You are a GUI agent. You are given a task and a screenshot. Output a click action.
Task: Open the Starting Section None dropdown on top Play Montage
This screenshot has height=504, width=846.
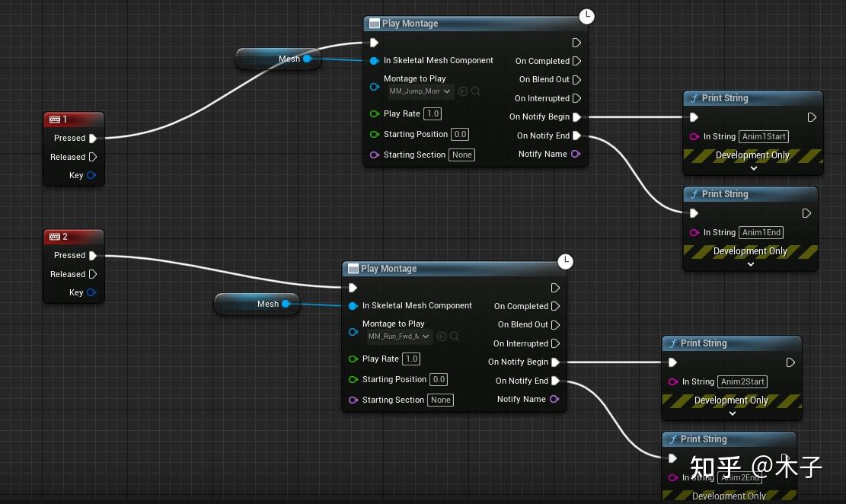point(461,155)
